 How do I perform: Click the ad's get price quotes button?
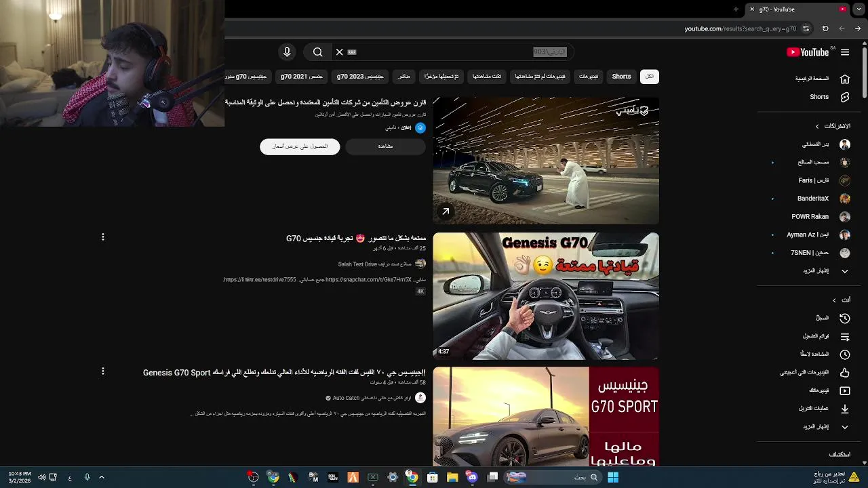coord(300,146)
